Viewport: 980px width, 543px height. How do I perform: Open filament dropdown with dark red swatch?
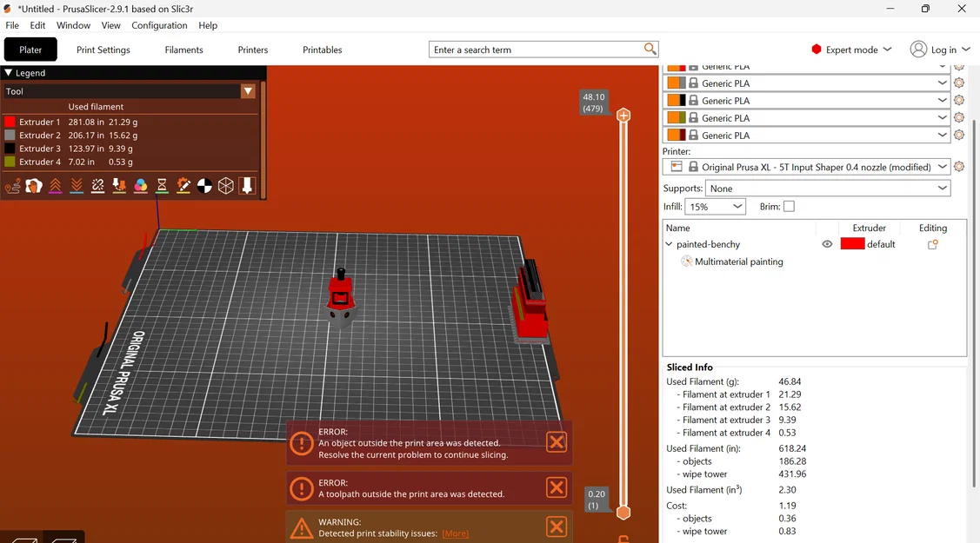tap(806, 136)
